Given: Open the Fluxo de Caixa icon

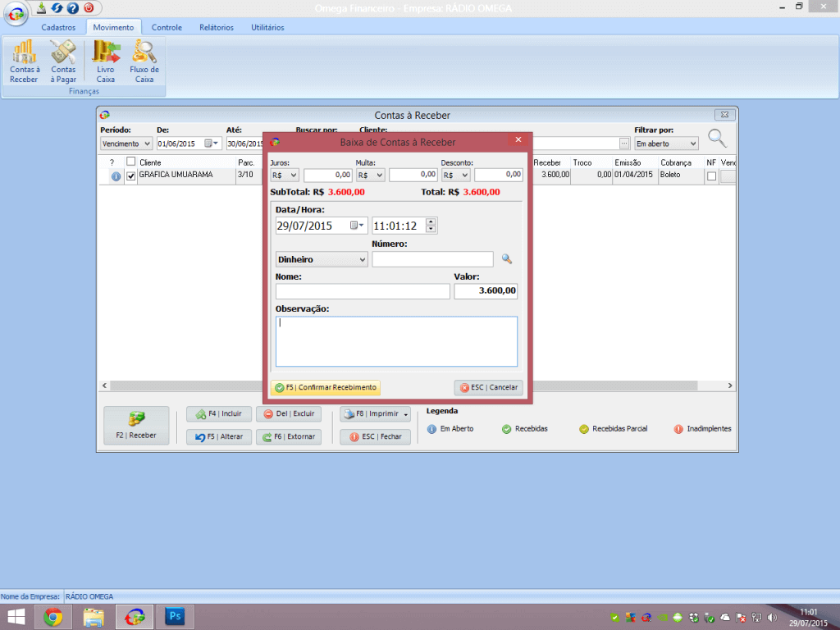Looking at the screenshot, I should tap(144, 62).
